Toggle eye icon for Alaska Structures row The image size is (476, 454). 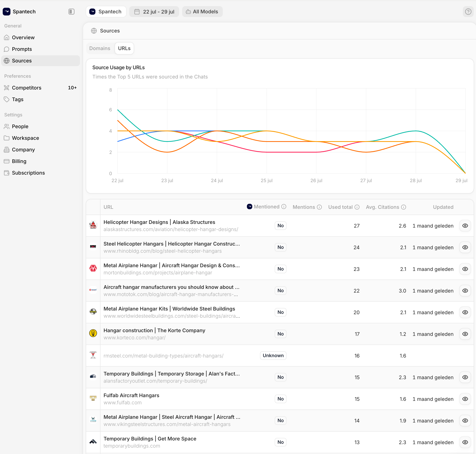[465, 225]
